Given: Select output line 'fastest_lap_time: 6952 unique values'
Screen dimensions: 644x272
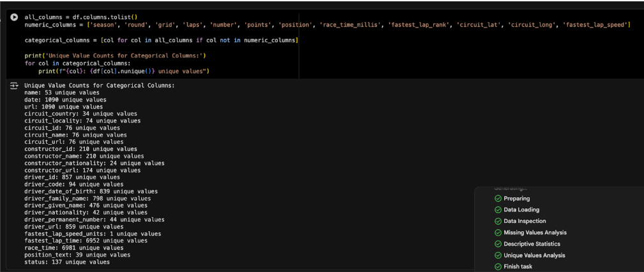Looking at the screenshot, I should coord(86,241).
